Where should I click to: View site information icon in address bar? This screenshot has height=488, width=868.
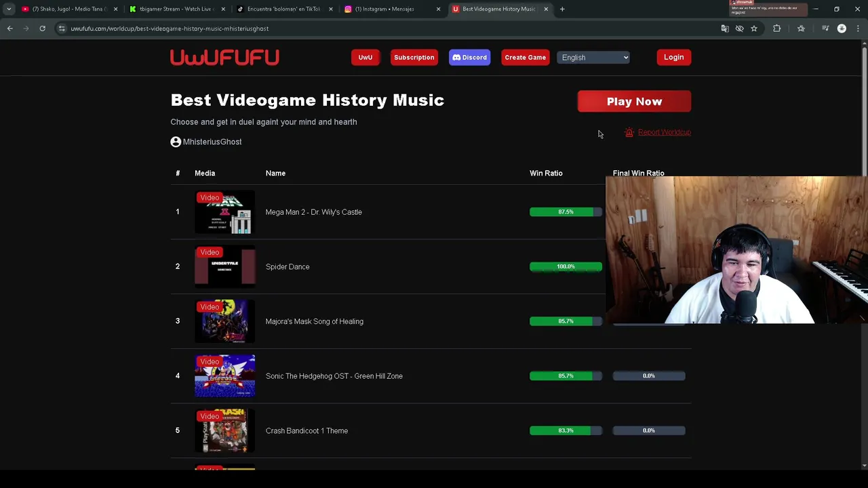coord(62,28)
